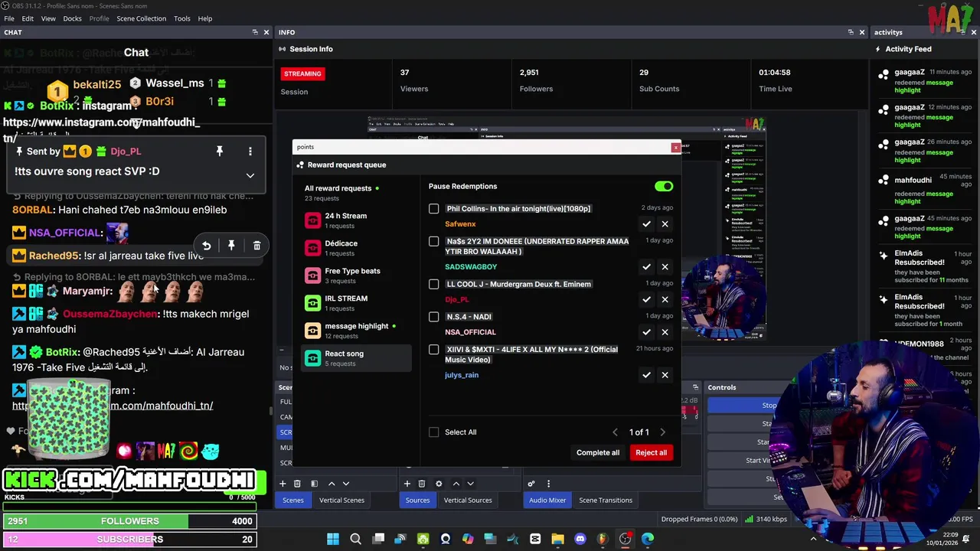Approve the Phil Collins song request checkmark
Image resolution: width=980 pixels, height=551 pixels.
646,224
